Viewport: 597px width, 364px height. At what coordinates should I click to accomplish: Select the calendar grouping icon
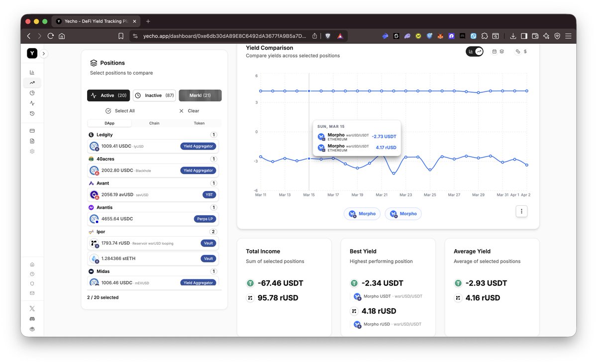[x=495, y=51]
